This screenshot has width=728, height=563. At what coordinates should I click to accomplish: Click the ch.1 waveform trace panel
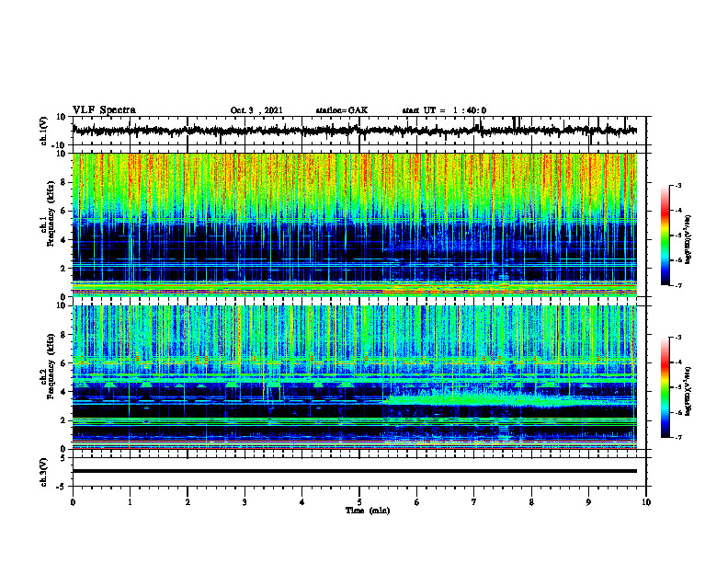pos(358,131)
